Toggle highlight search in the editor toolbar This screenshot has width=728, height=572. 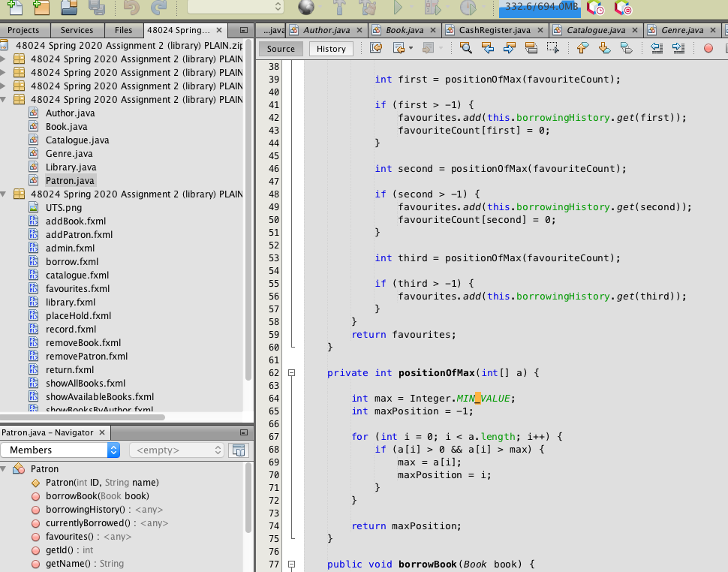pyautogui.click(x=531, y=47)
